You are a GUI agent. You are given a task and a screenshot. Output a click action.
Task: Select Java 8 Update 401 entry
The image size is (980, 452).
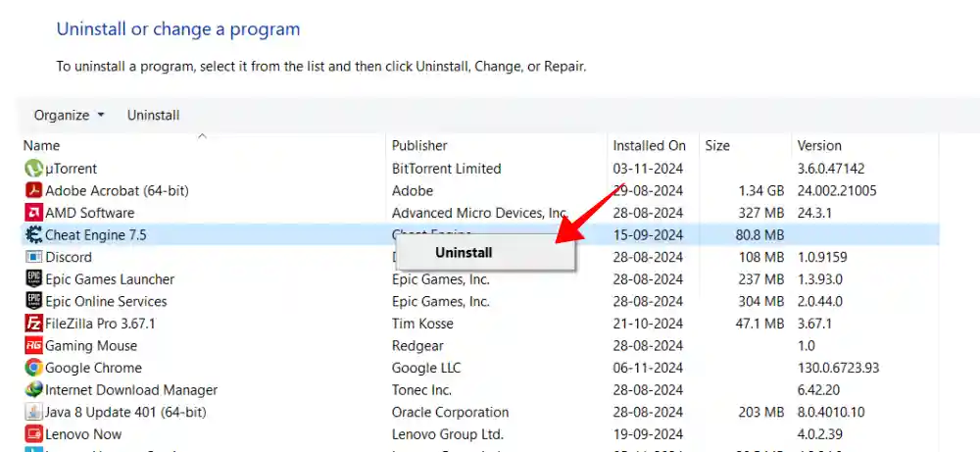coord(125,412)
